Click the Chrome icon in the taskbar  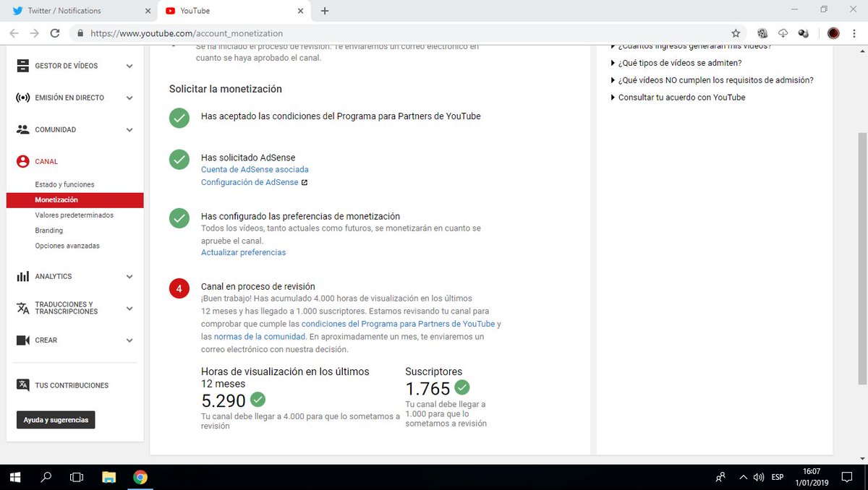pos(140,477)
